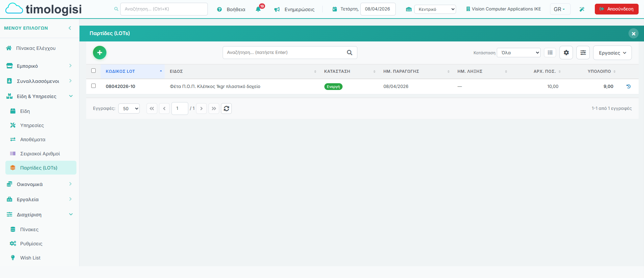Open the Ρυθμίσεις submenu item
Screen dimensions: 644x278
click(x=41, y=244)
